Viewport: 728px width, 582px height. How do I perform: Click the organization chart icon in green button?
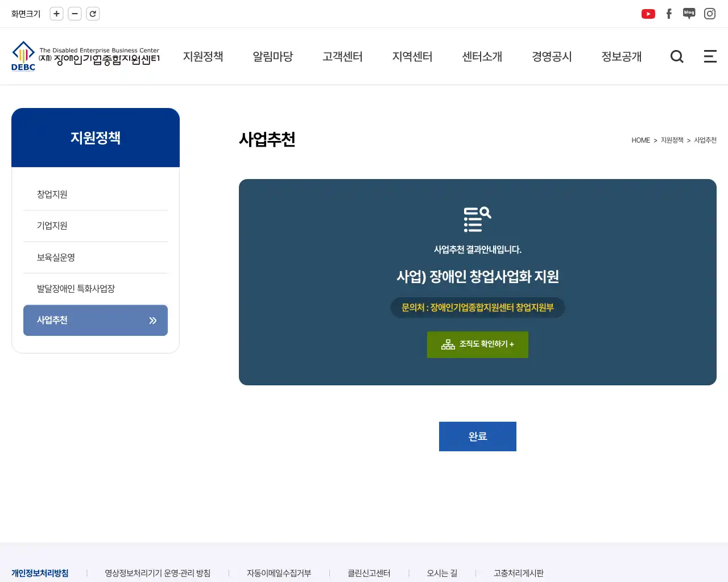(448, 344)
